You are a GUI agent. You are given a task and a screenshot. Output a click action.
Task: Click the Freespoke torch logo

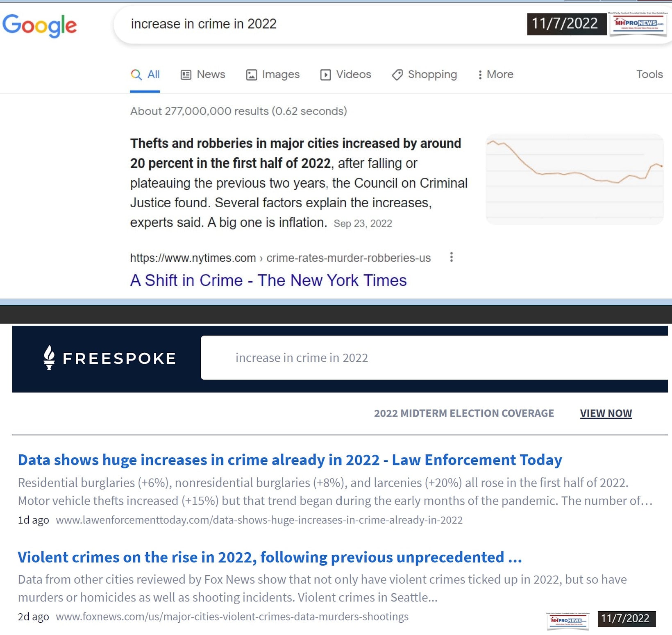click(49, 358)
